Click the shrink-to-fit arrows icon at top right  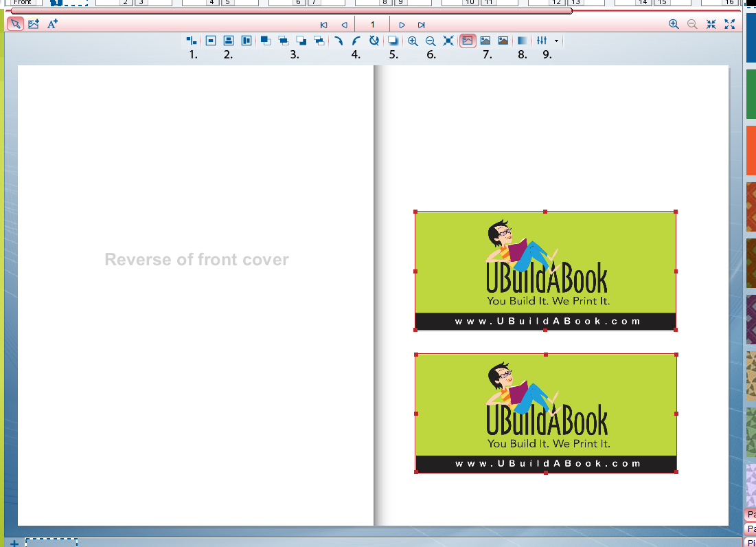point(711,24)
